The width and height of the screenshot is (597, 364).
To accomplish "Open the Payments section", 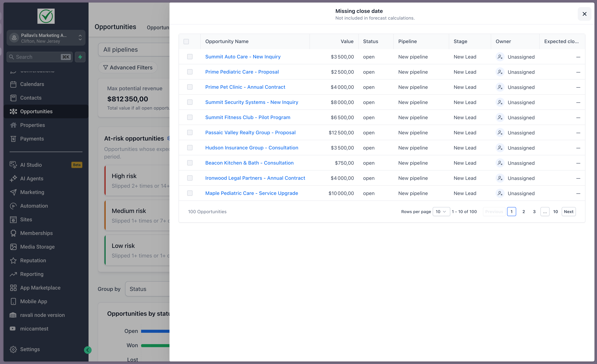I will (x=32, y=139).
